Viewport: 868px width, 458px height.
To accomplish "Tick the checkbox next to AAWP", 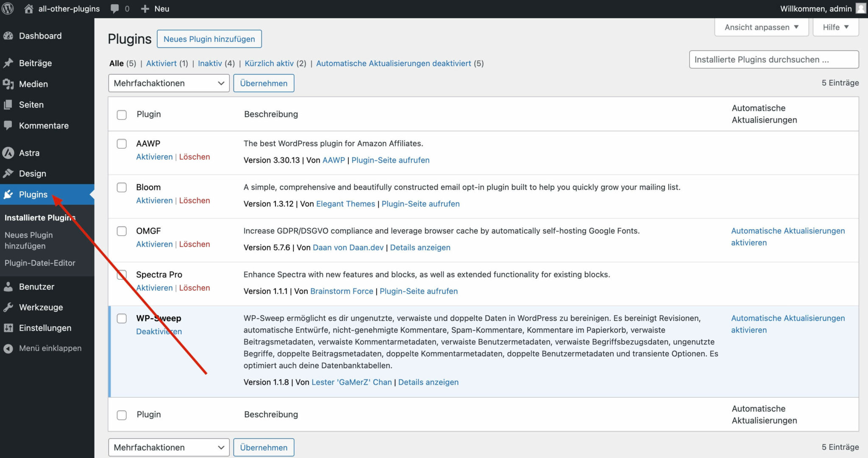I will [122, 144].
